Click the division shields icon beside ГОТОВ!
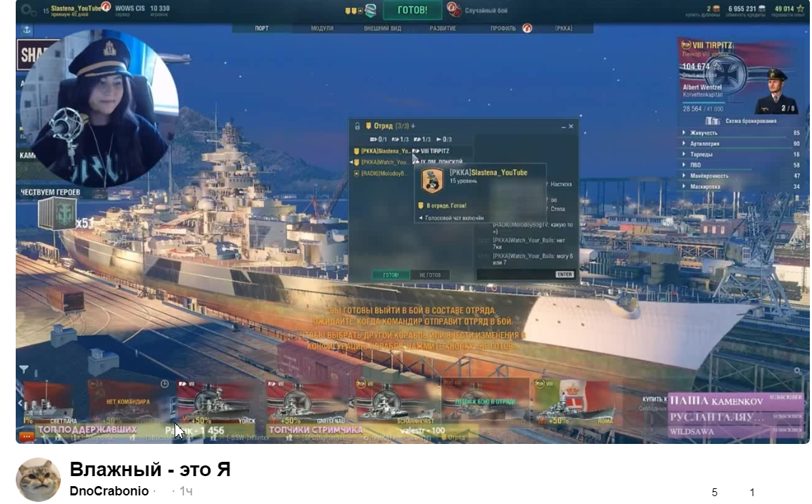This screenshot has height=504, width=812. [x=353, y=11]
